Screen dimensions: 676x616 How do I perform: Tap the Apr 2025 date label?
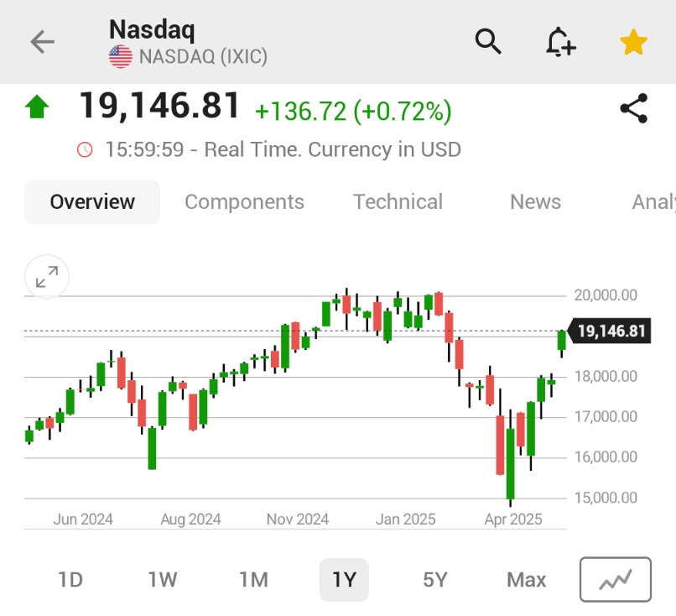coord(513,519)
